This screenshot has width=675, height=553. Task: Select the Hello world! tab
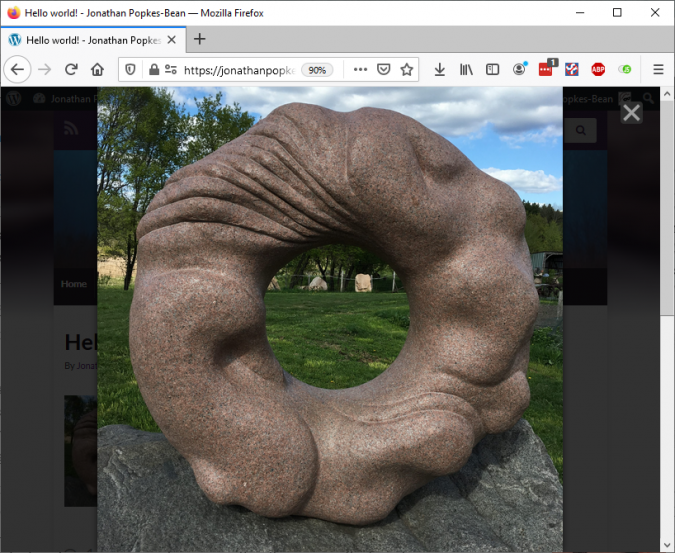click(93, 40)
